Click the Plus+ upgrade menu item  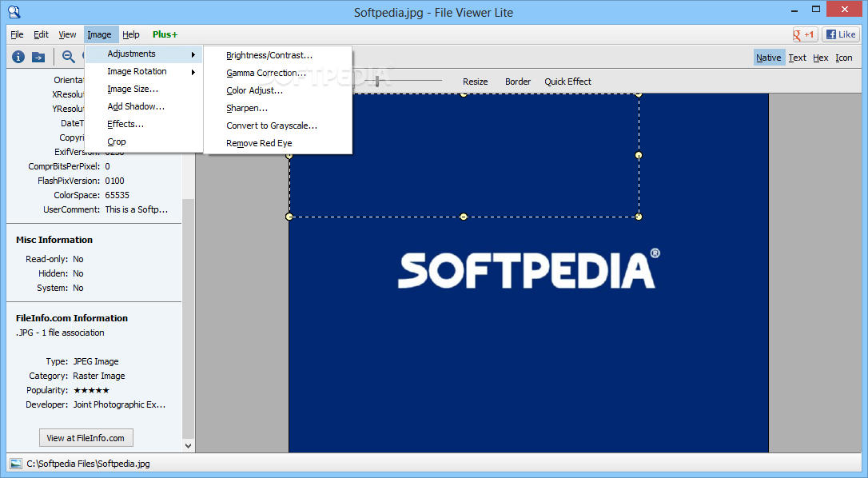(x=165, y=34)
